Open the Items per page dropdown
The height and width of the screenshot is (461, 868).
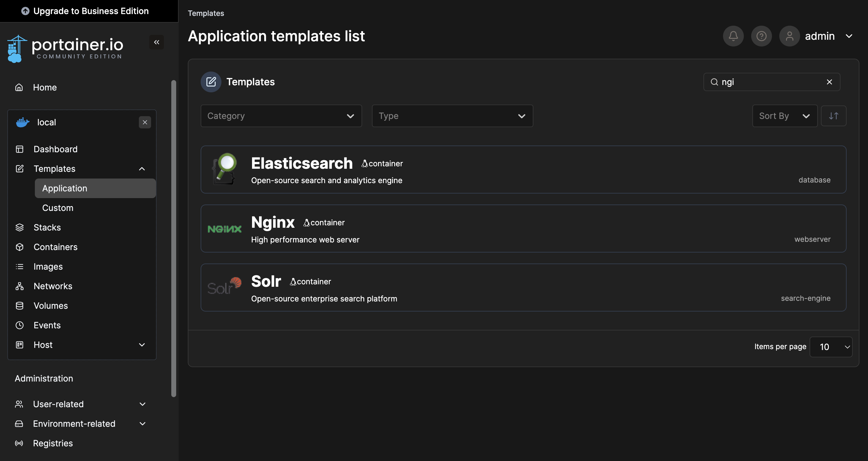coord(831,347)
